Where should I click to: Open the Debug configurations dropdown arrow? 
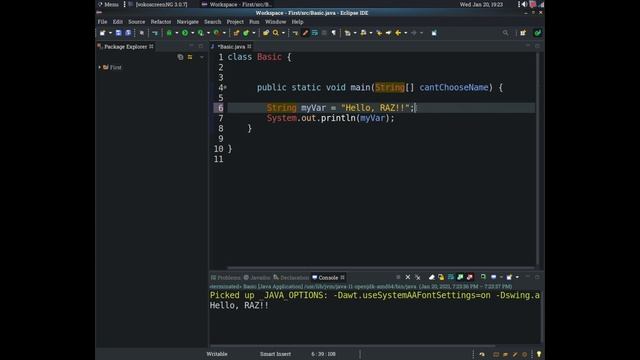click(x=177, y=33)
